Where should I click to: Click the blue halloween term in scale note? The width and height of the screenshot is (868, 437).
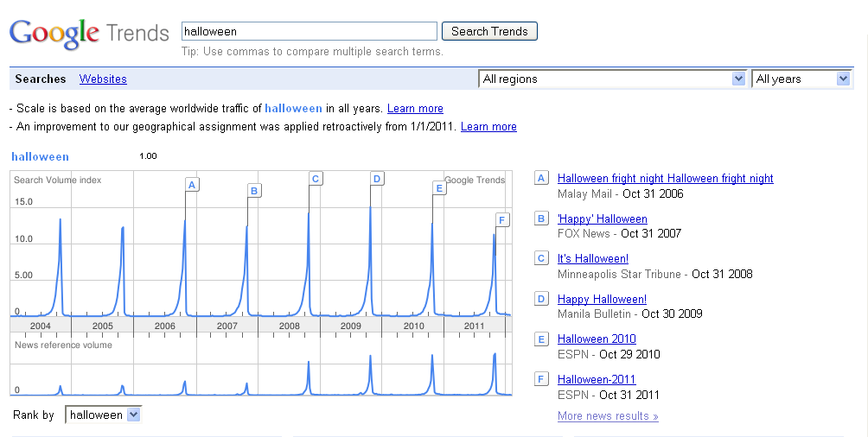pyautogui.click(x=293, y=109)
